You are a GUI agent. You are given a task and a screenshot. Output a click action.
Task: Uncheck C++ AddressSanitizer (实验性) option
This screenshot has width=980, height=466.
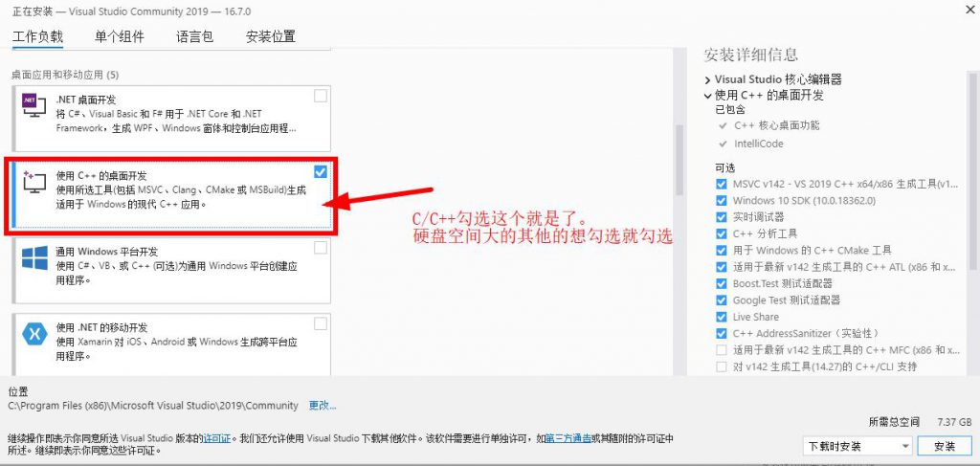tap(722, 333)
